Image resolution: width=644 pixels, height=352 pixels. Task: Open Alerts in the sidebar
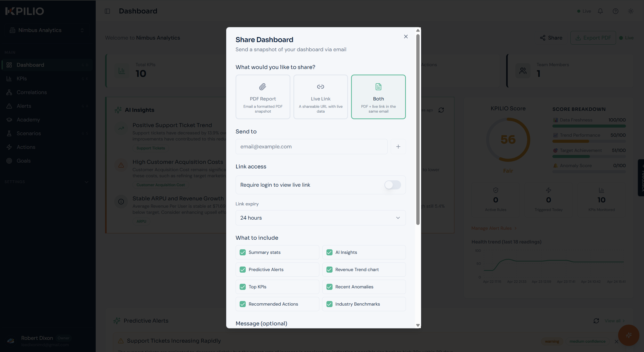47,106
